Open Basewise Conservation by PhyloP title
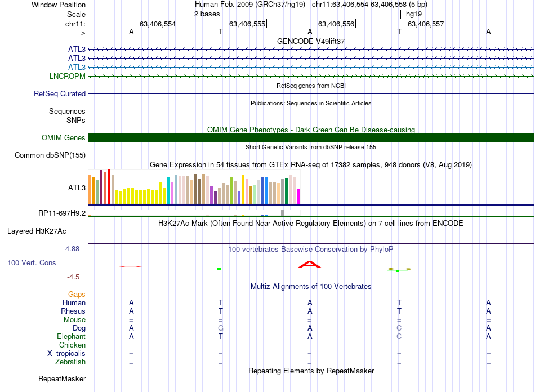This screenshot has width=535, height=392. [x=311, y=249]
